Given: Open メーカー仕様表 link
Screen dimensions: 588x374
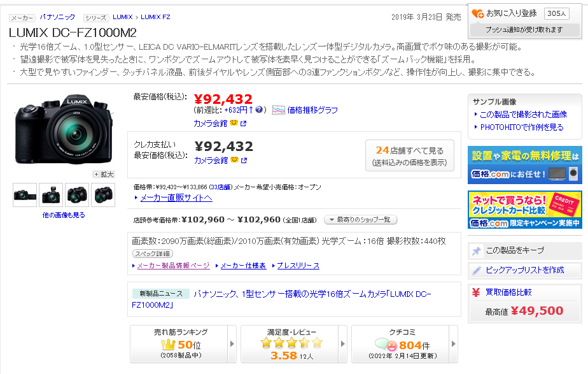Looking at the screenshot, I should (x=243, y=266).
